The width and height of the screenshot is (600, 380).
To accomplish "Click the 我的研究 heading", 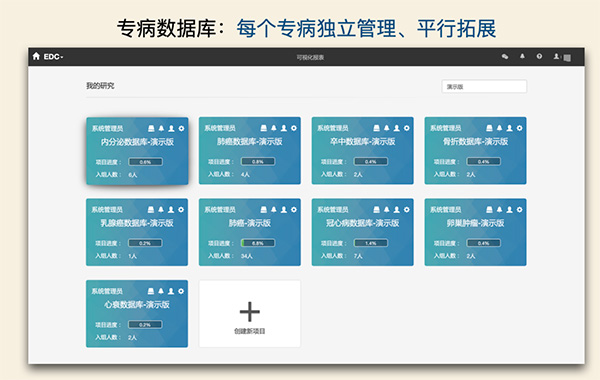I will tap(100, 86).
